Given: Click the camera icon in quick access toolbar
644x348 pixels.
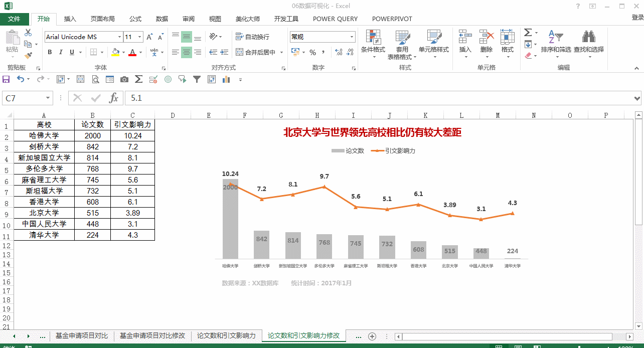Looking at the screenshot, I should pyautogui.click(x=124, y=79).
